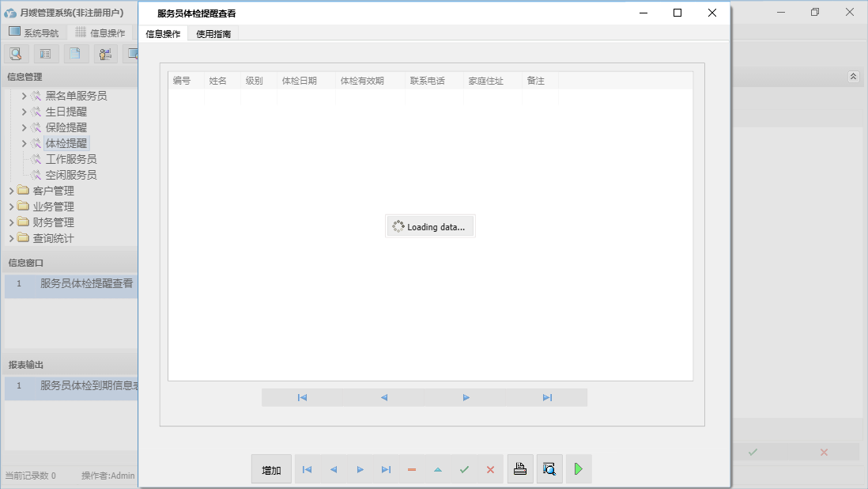868x489 pixels.
Task: Select 体检提醒 in the information tree
Action: coord(68,142)
